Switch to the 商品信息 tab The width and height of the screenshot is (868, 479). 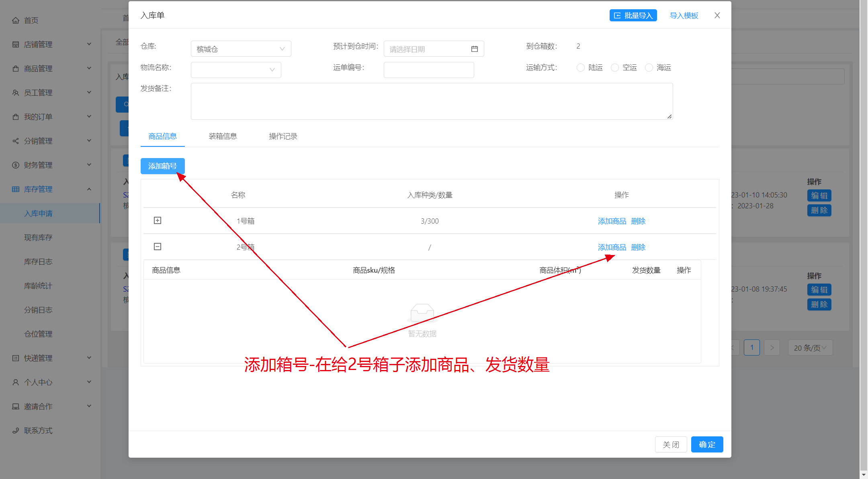click(163, 136)
